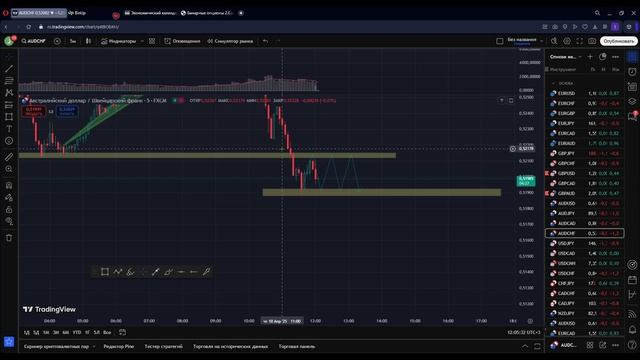Viewport: 640px width, 360px height.
Task: Click the red sell price button
Action: click(x=33, y=111)
